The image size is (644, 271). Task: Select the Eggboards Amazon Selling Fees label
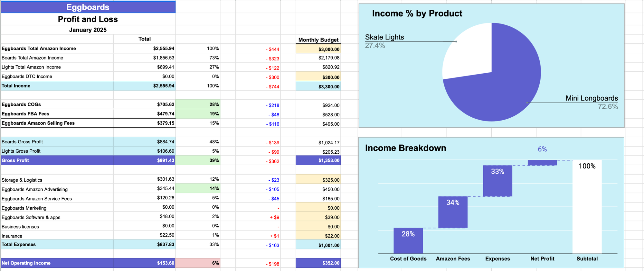point(38,123)
